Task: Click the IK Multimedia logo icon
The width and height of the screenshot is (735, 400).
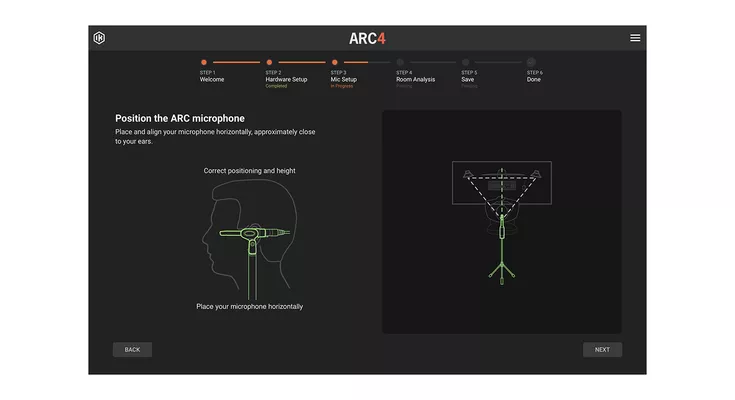Action: pyautogui.click(x=99, y=38)
